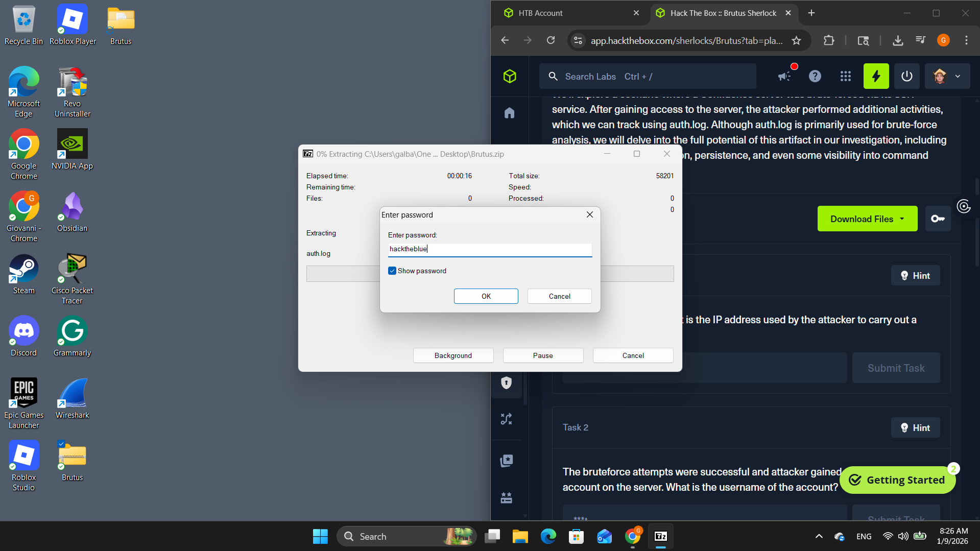
Task: Show hidden system tray icons
Action: click(819, 536)
